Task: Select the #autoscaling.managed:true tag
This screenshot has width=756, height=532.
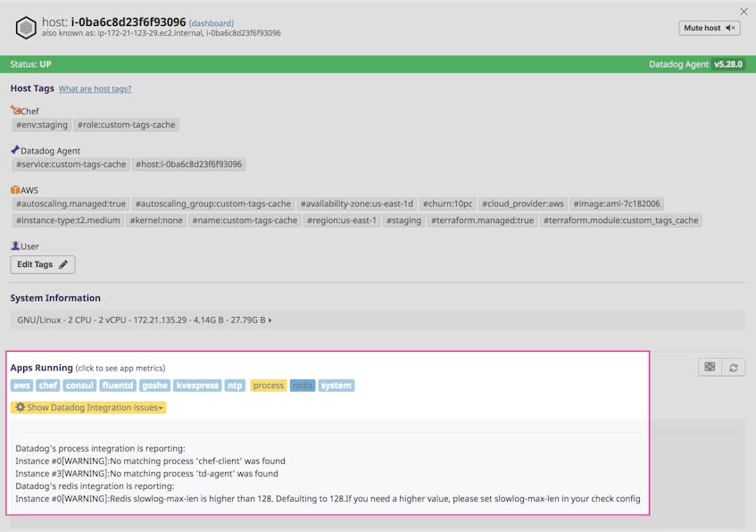Action: (x=71, y=204)
